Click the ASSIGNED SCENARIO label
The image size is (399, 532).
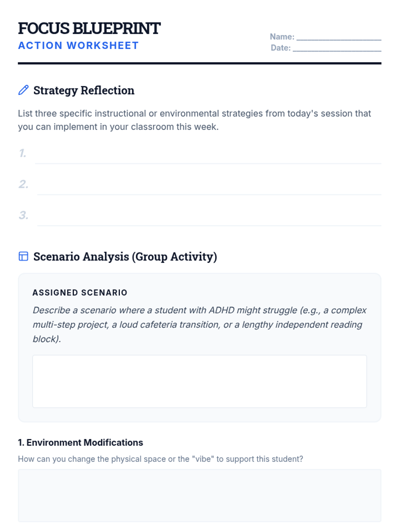(x=80, y=293)
